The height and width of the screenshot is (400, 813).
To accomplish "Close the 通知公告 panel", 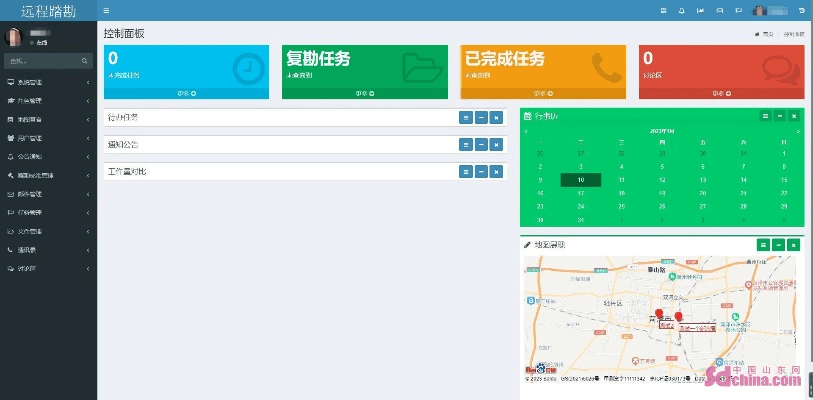I will tap(496, 145).
